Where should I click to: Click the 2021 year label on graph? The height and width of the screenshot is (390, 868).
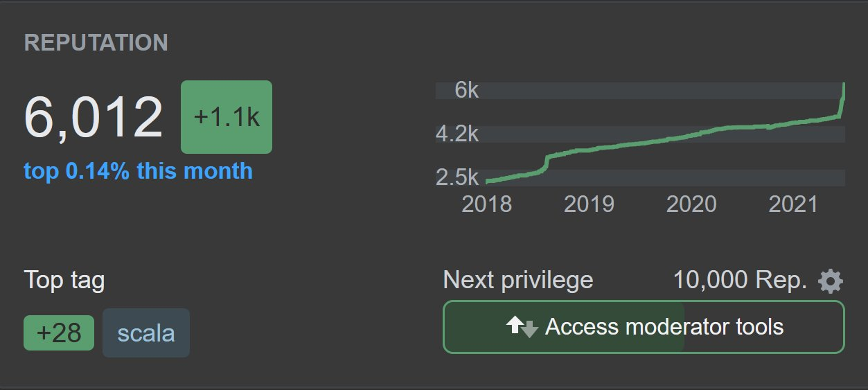[x=794, y=204]
